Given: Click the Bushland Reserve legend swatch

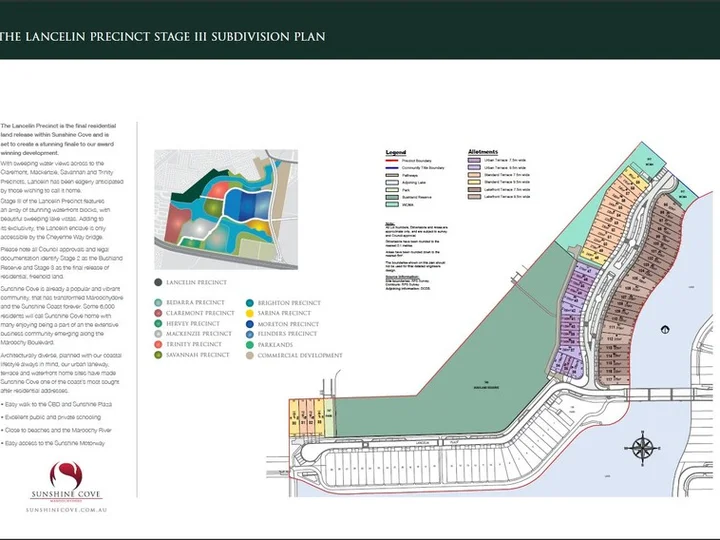Looking at the screenshot, I should click(392, 197).
